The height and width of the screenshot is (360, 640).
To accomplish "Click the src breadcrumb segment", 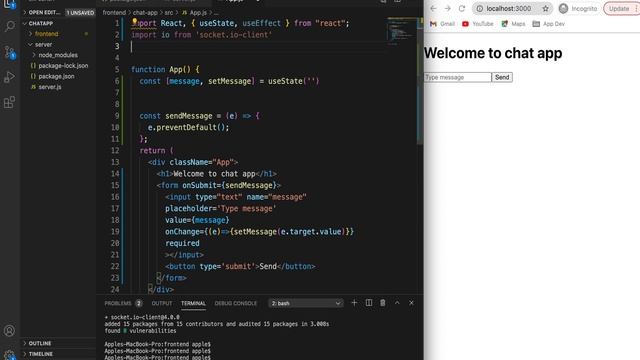I will pos(169,13).
